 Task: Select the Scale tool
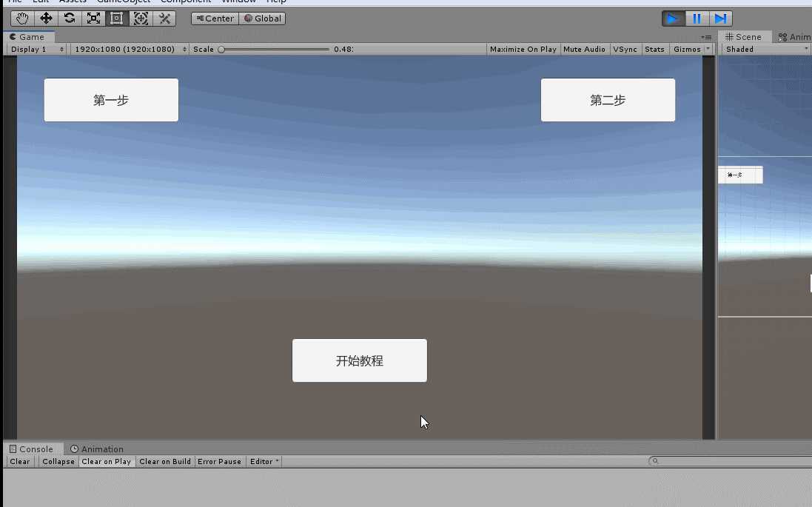pyautogui.click(x=93, y=19)
